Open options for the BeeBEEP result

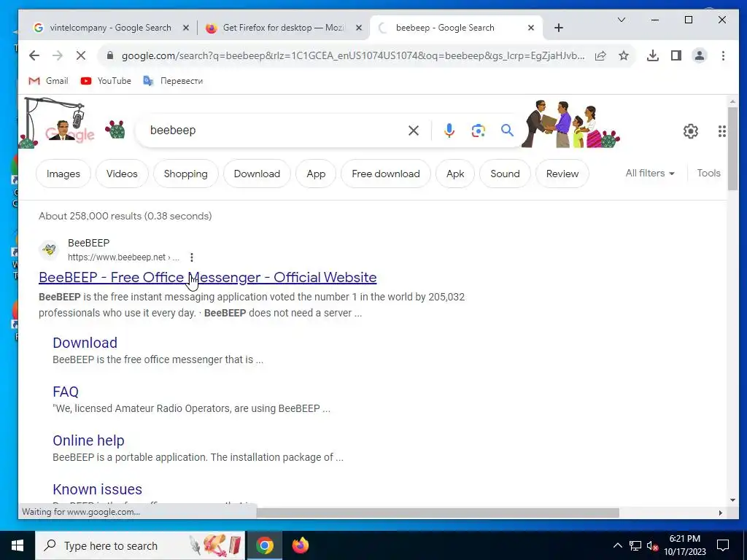pyautogui.click(x=192, y=257)
